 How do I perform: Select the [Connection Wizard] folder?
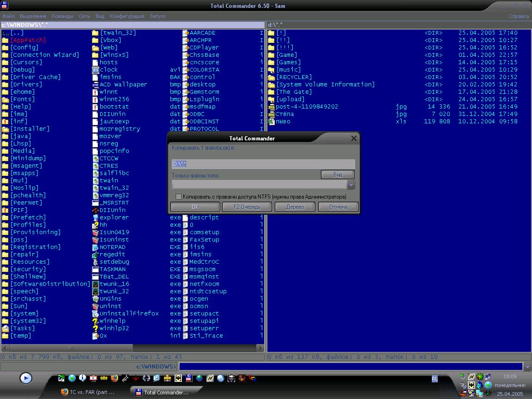tap(45, 55)
